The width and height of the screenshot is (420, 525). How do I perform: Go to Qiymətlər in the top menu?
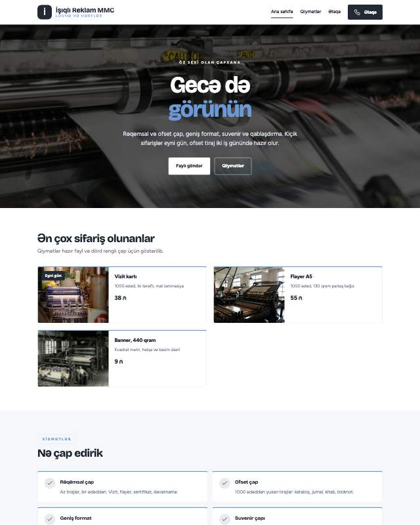click(310, 12)
